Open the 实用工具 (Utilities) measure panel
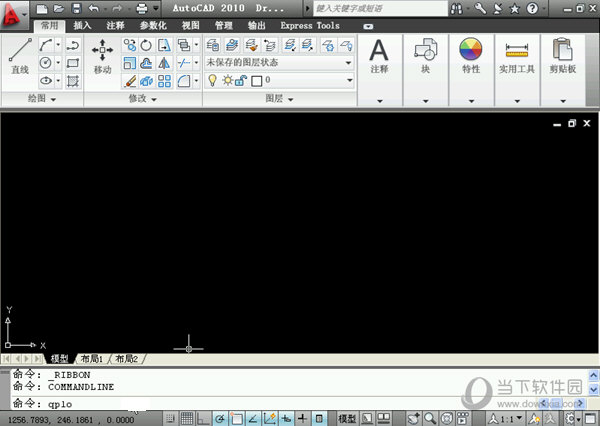 coord(517,56)
